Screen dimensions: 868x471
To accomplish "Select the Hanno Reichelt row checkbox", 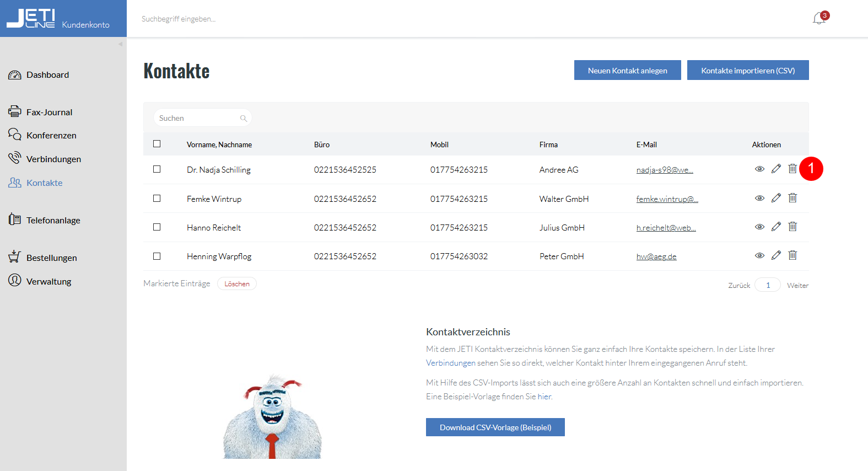I will coord(157,227).
